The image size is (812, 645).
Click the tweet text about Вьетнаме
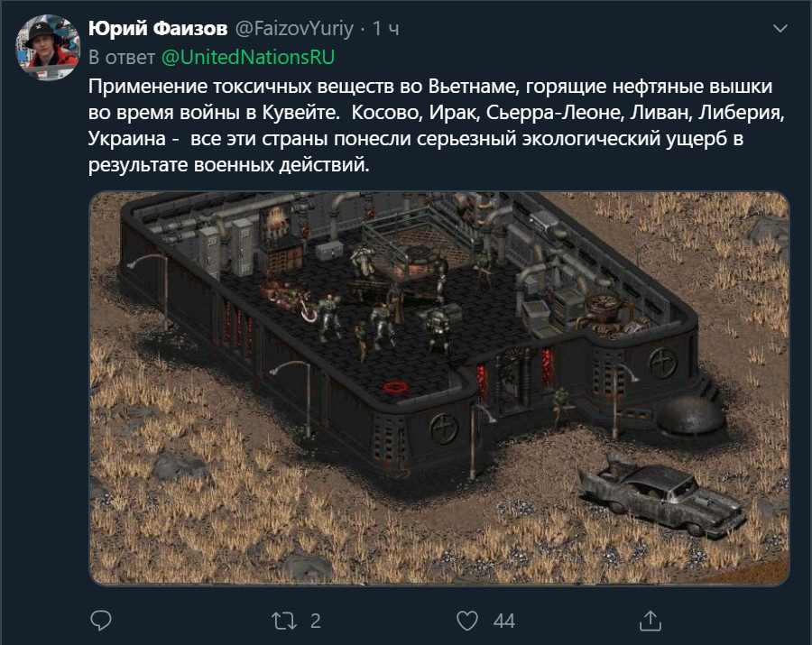point(437,125)
